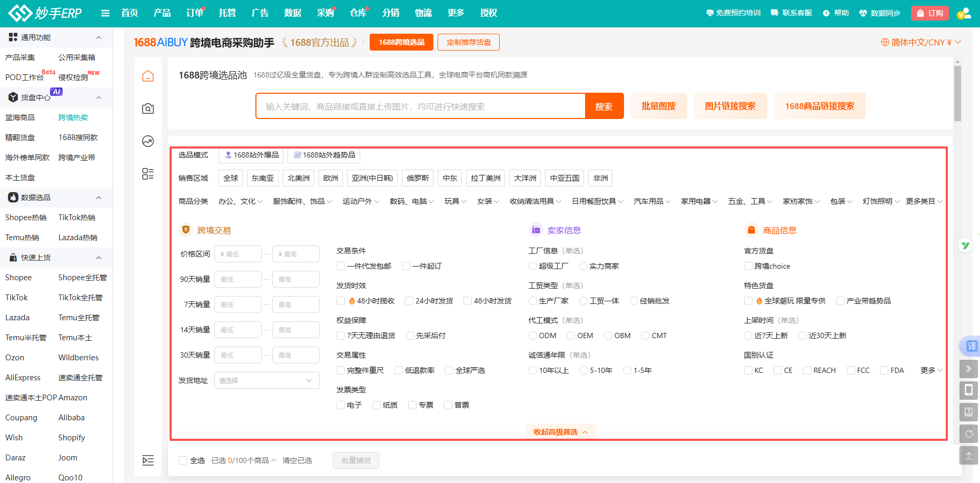Open the 简体中文/CNY language dropdown
The image size is (980, 483).
tap(920, 42)
